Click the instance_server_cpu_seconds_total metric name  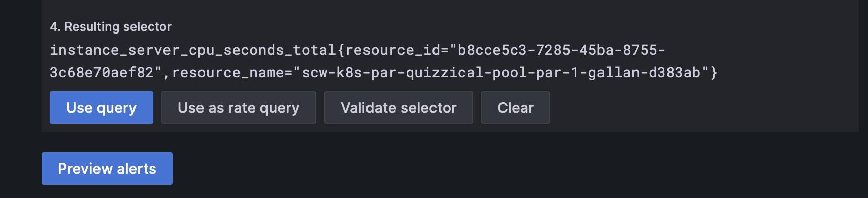click(193, 50)
